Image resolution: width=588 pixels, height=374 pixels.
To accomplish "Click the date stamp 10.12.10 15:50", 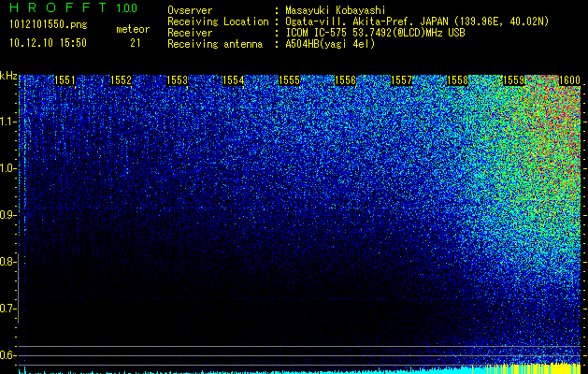I will (x=49, y=43).
